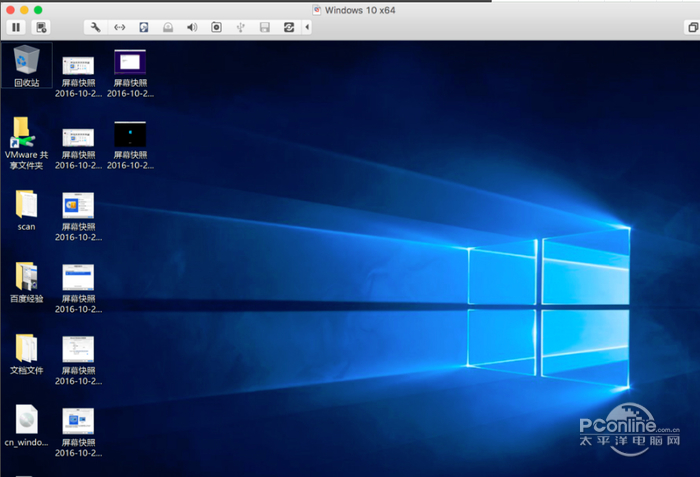Viewport: 700px width, 477px height.
Task: Open the VM snapshot manager icon
Action: click(x=41, y=27)
